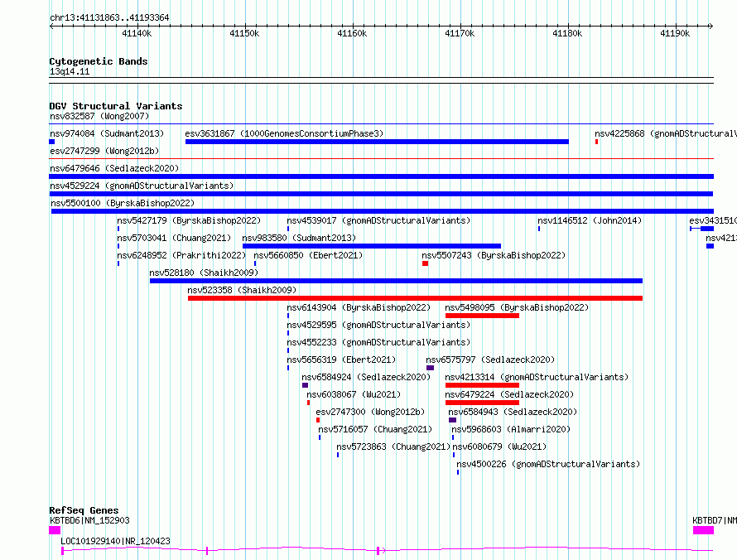This screenshot has height=560, width=737.
Task: Click the nsv5498095 red bar
Action: pyautogui.click(x=482, y=316)
